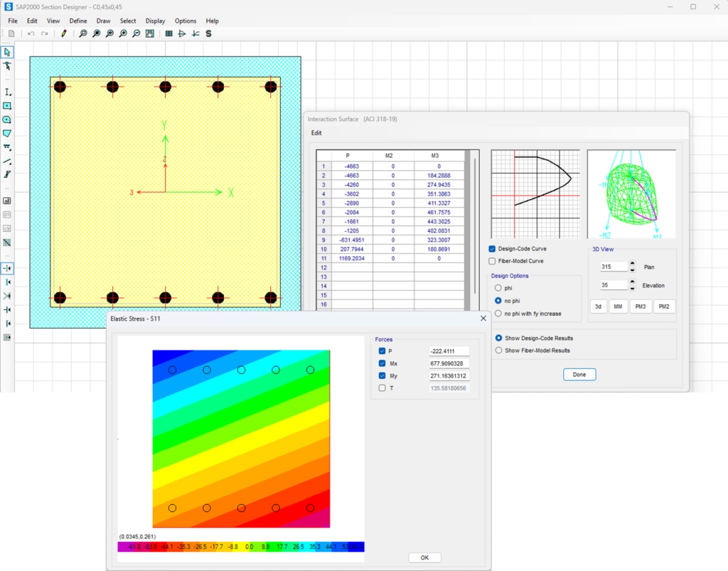This screenshot has width=728, height=571.
Task: Click the stress contour color scale bar
Action: (x=242, y=548)
